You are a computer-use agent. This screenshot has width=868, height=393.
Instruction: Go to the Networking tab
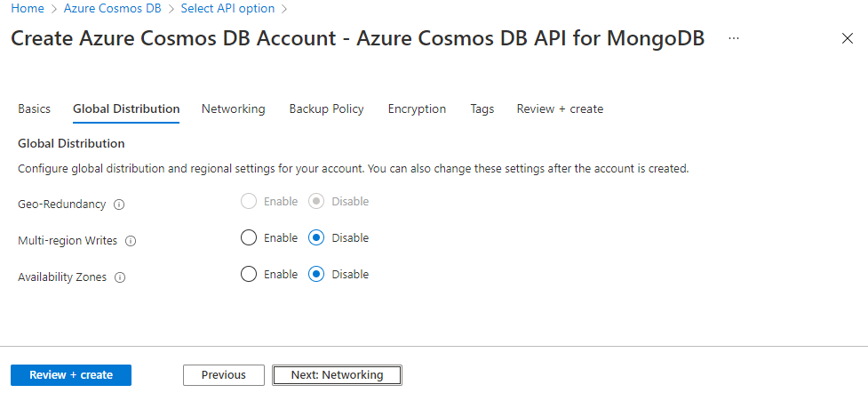tap(233, 108)
